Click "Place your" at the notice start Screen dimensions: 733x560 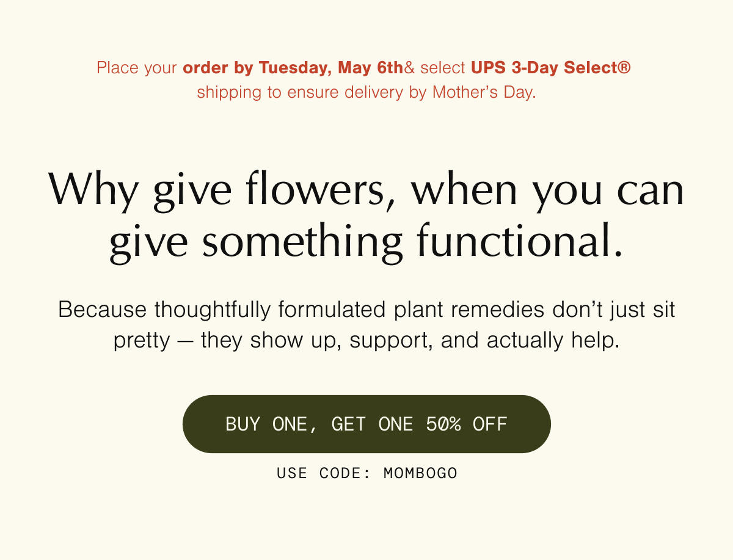pyautogui.click(x=137, y=68)
